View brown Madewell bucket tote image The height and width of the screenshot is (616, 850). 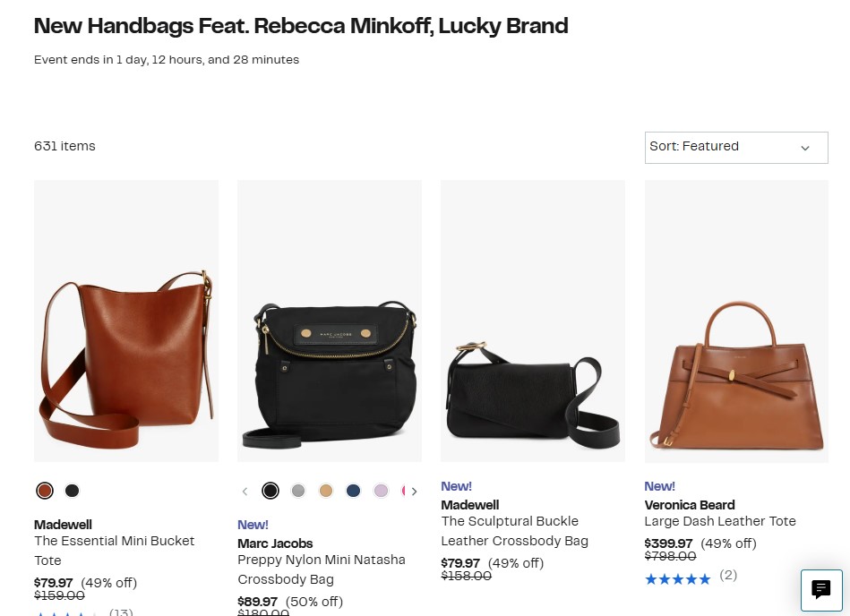pos(126,321)
